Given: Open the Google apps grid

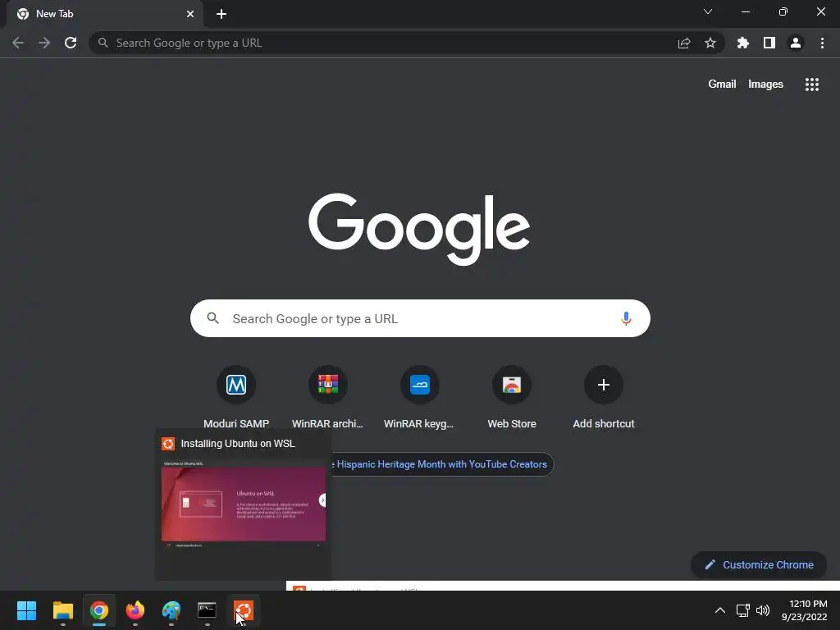Looking at the screenshot, I should pyautogui.click(x=812, y=84).
